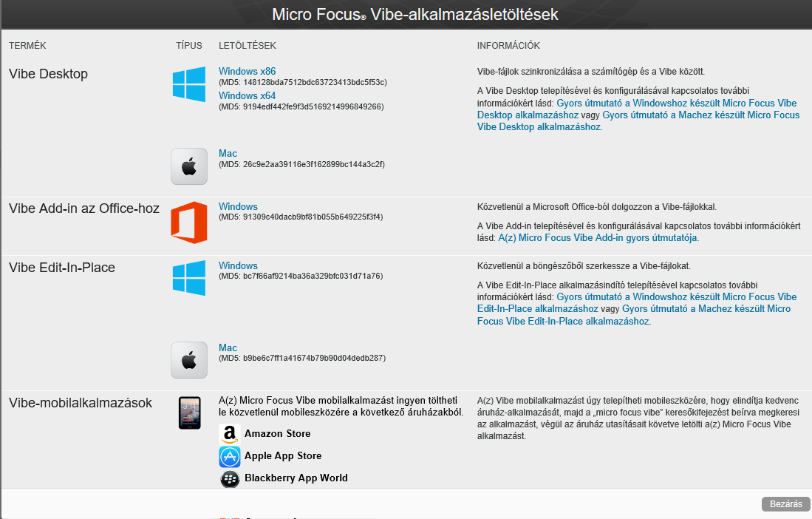Click the Microsoft Office logo icon
Screen dimensions: 812x519
coord(189,223)
